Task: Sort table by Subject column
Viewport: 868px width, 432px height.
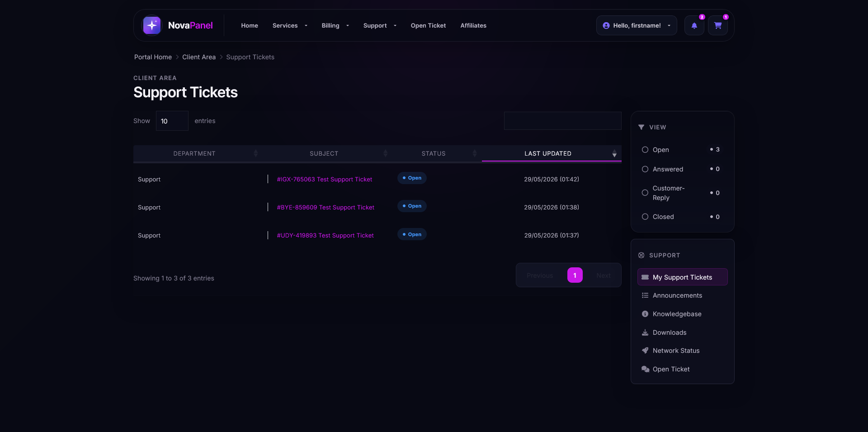Action: pos(324,153)
